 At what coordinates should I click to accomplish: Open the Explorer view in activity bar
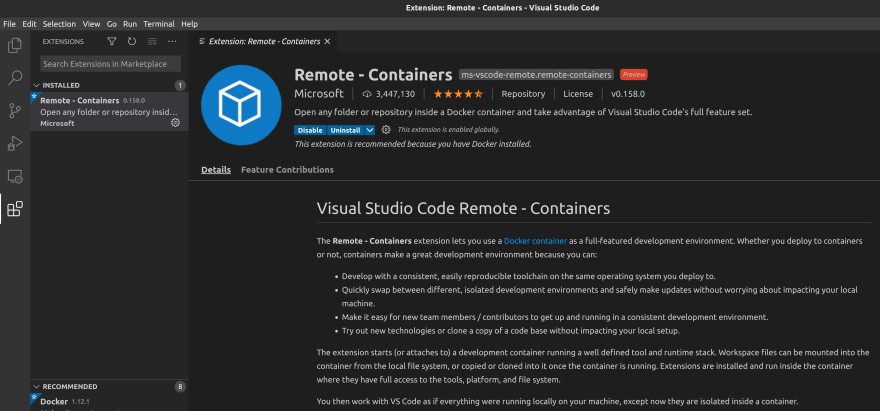(15, 45)
